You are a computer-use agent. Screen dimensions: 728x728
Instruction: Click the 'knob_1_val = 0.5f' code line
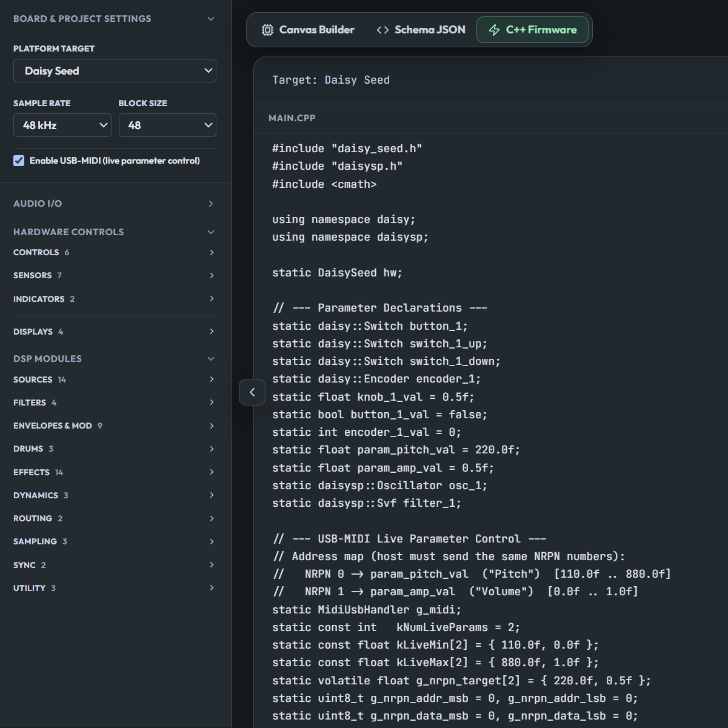point(373,397)
